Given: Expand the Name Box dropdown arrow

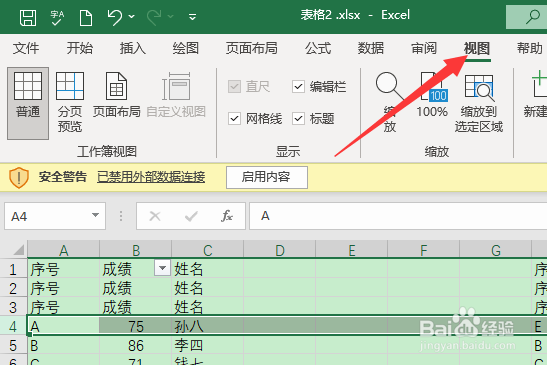Looking at the screenshot, I should 95,215.
